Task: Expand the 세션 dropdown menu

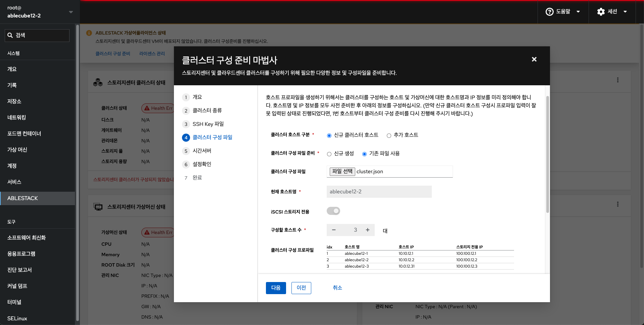Action: [x=625, y=12]
